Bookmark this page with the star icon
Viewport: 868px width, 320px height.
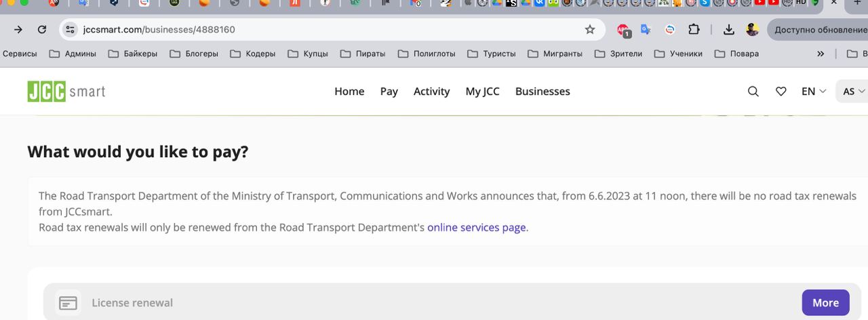590,30
